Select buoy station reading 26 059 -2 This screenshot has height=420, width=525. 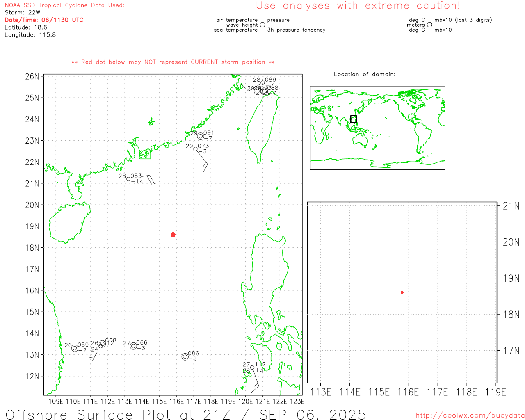point(75,348)
